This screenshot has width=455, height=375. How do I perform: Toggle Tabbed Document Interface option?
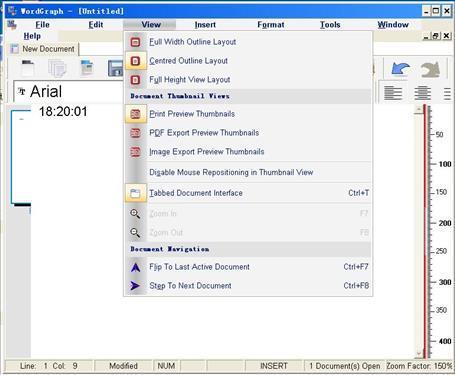248,193
